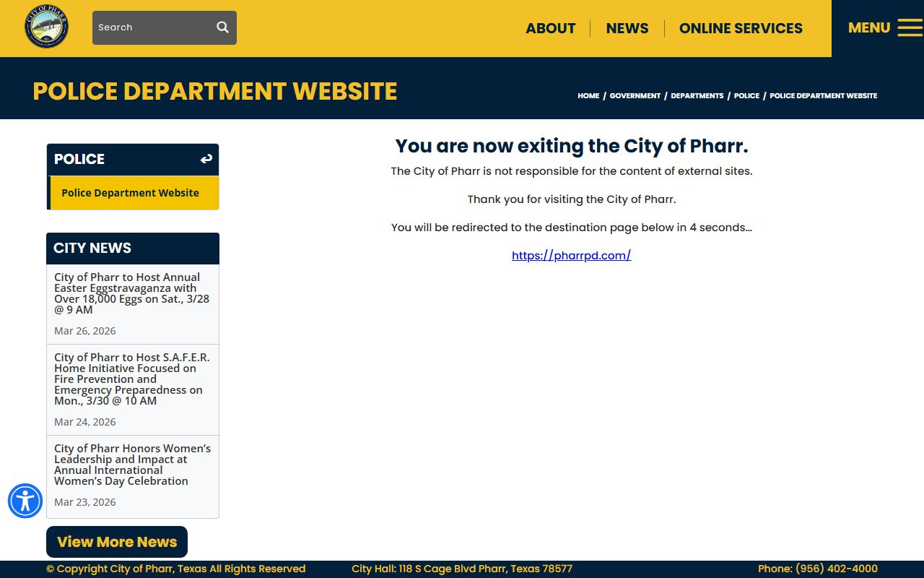Viewport: 924px width, 578px height.
Task: Go to Police breadcrumb
Action: tap(746, 95)
